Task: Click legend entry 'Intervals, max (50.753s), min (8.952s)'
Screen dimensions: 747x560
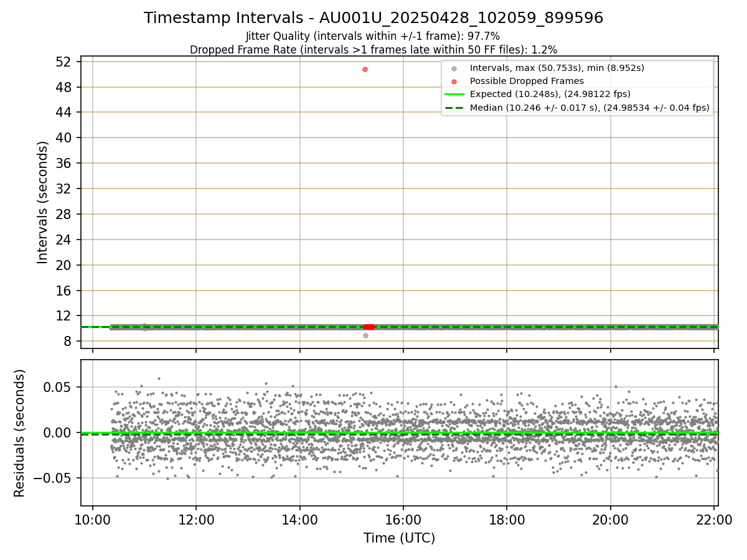Action: (x=557, y=68)
